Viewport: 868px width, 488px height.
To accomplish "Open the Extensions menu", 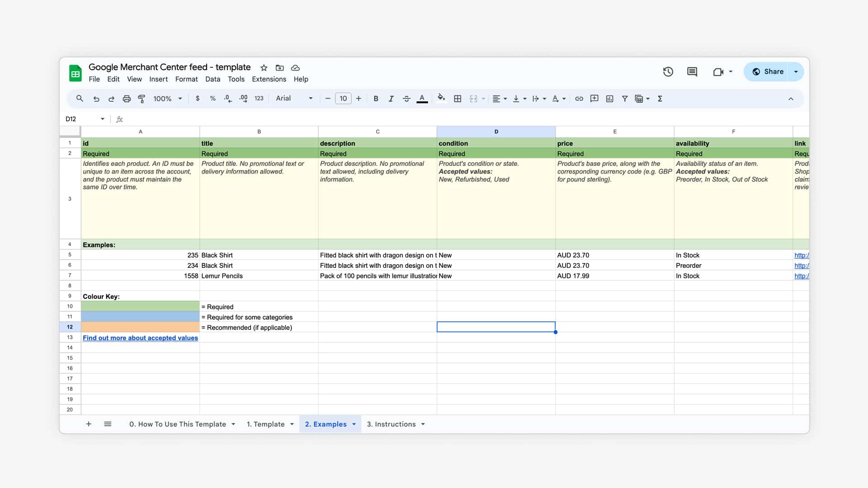I will (269, 79).
